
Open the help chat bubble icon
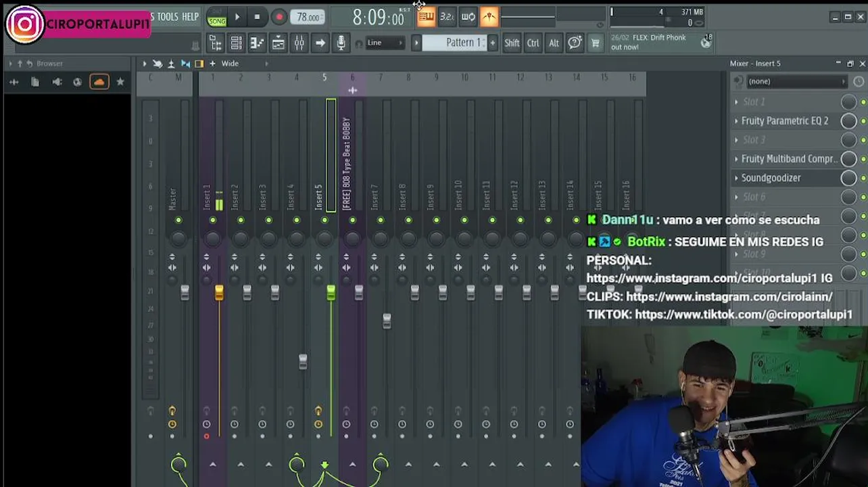(575, 43)
